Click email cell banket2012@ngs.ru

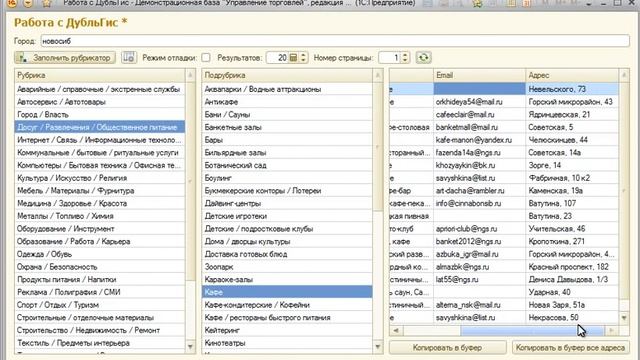pyautogui.click(x=479, y=241)
